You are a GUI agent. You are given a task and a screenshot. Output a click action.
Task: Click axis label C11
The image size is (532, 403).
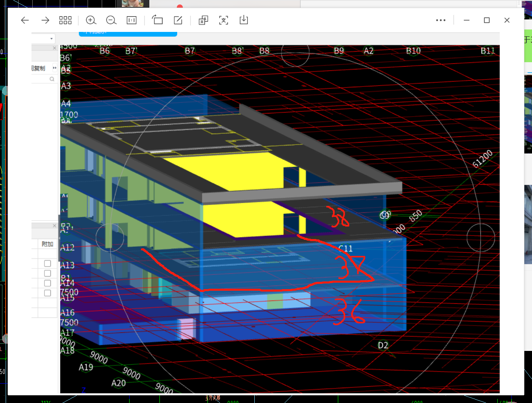click(x=346, y=248)
